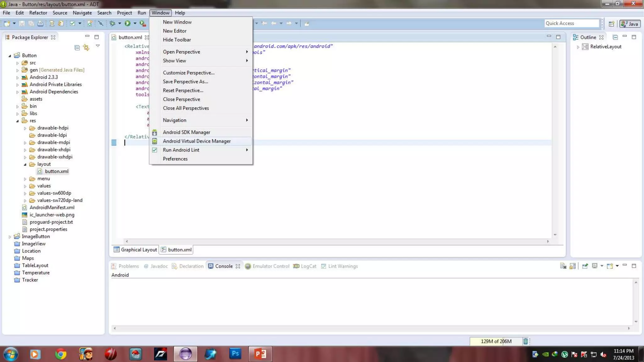Switch to the Java perspective button

click(630, 24)
